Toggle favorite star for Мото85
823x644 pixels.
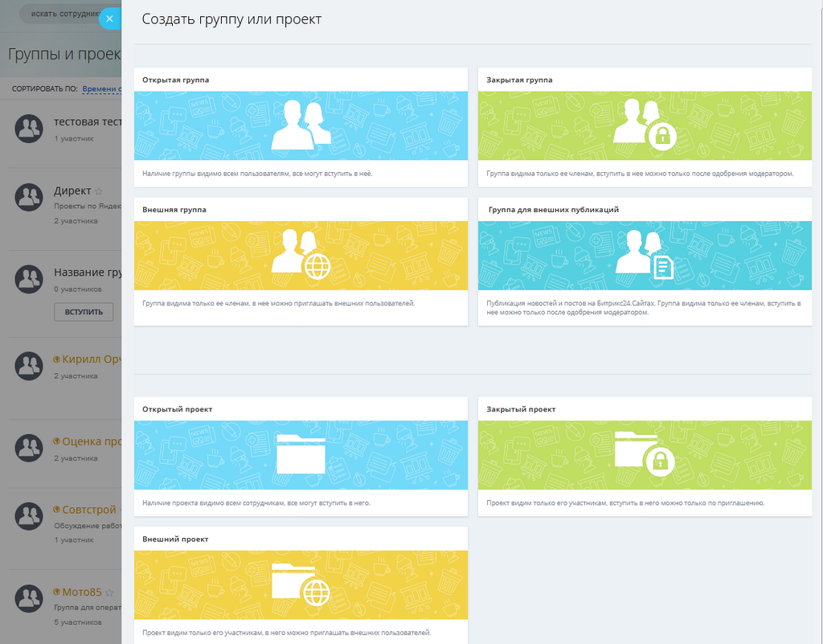point(109,593)
